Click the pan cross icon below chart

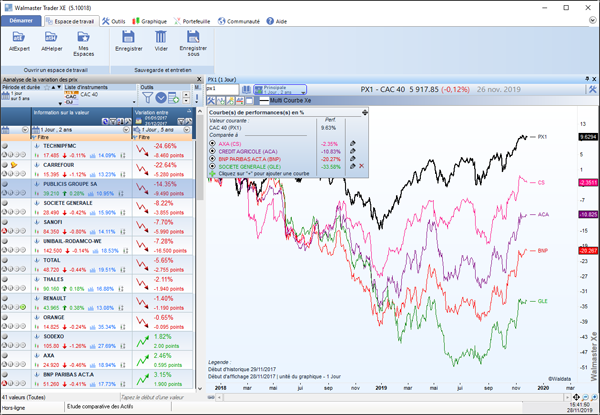click(576, 397)
